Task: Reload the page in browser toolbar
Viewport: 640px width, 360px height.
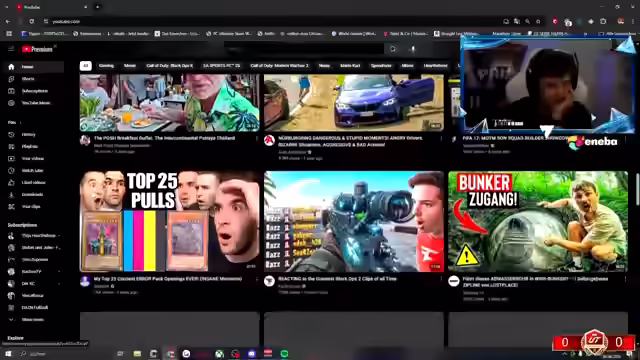Action: 31,21
